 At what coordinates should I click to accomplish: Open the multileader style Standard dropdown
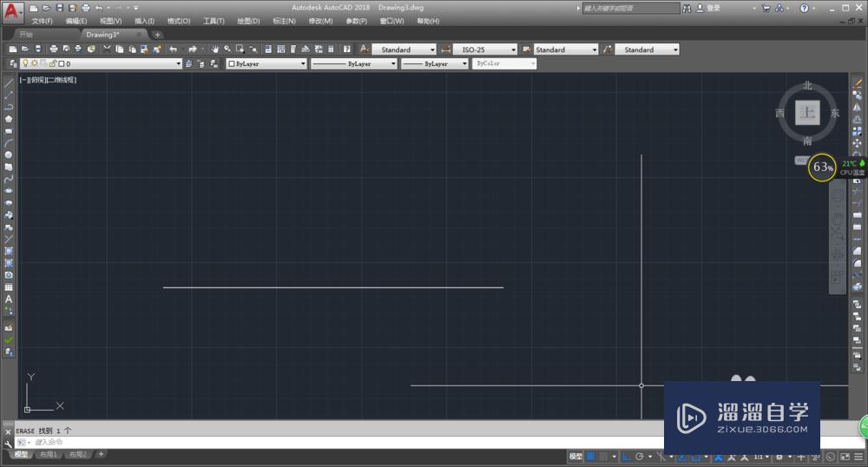[648, 49]
